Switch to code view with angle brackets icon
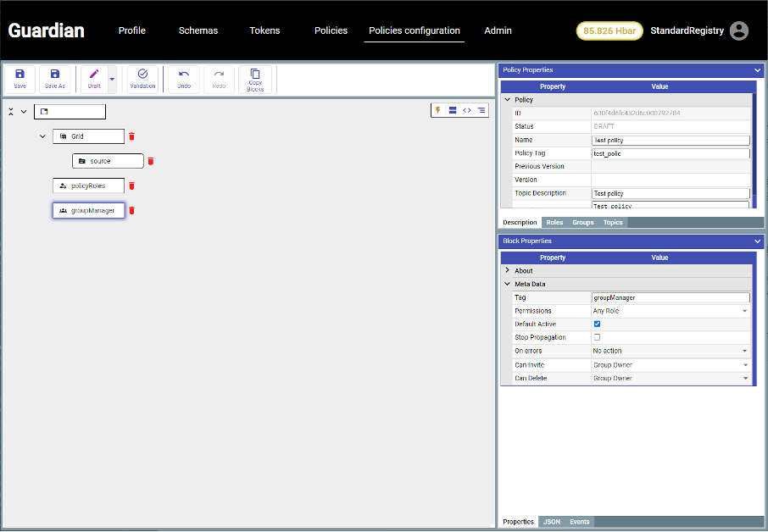Screen dimensions: 768x532 pyautogui.click(x=467, y=110)
